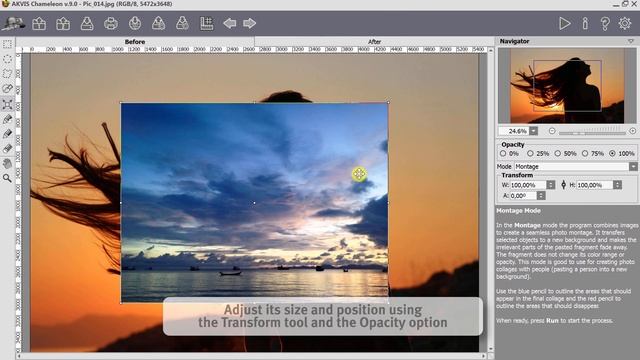
Task: Toggle the grid and rulers icon
Action: point(207,23)
